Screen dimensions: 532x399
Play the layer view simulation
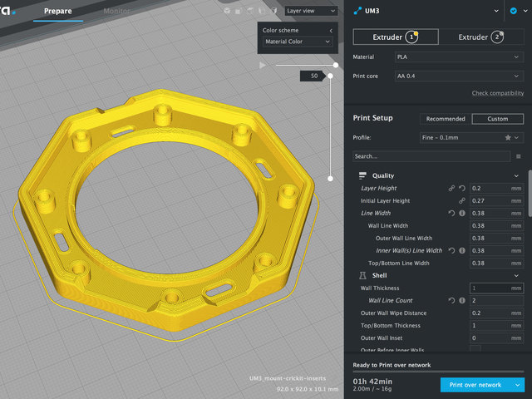[263, 64]
